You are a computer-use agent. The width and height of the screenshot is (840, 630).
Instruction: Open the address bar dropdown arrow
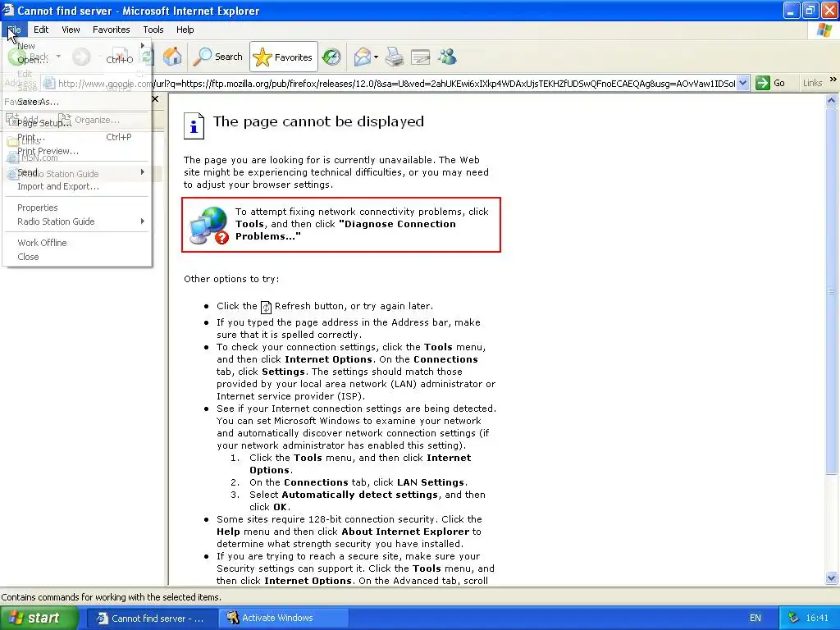742,83
